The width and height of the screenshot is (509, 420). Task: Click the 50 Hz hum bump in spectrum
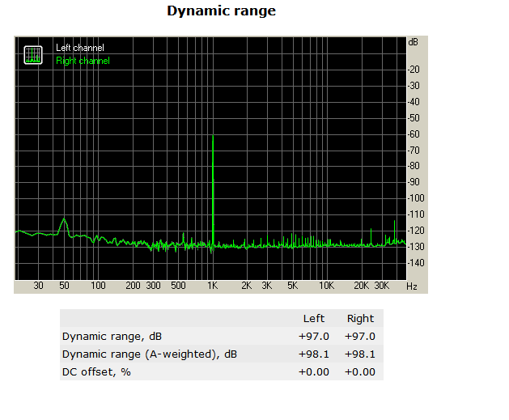coord(64,227)
